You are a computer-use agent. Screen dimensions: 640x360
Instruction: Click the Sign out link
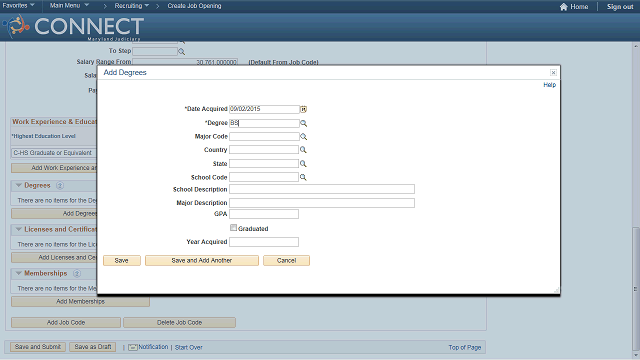coord(620,7)
